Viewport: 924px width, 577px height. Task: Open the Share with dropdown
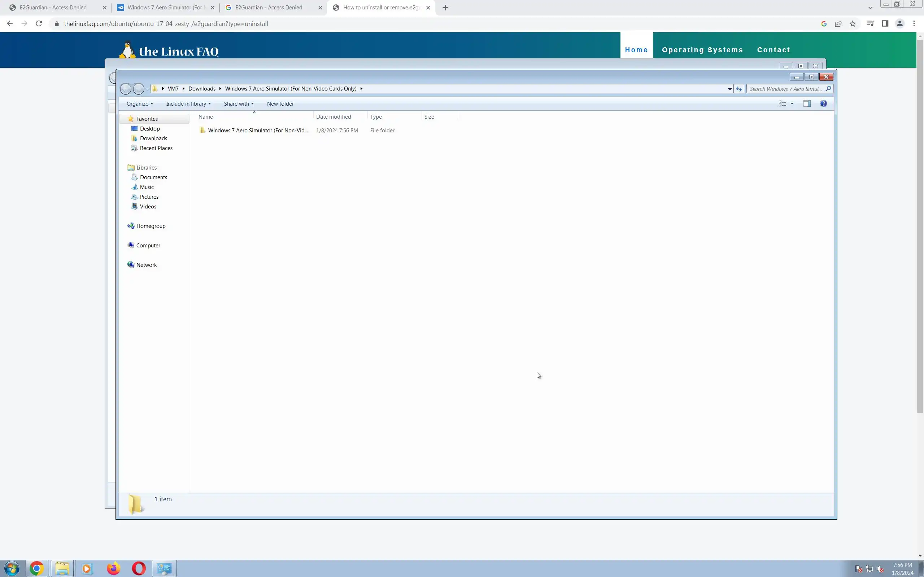(x=239, y=104)
